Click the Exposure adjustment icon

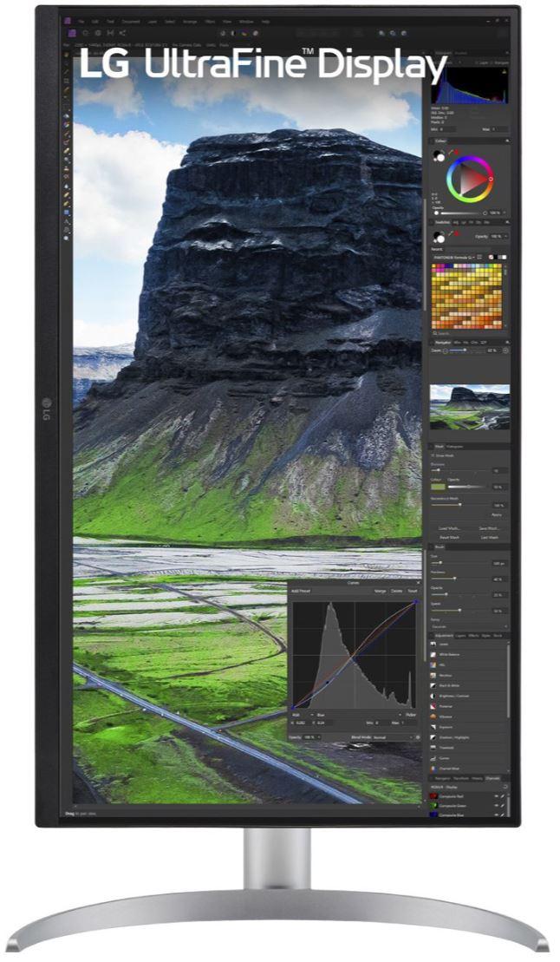coord(433,727)
